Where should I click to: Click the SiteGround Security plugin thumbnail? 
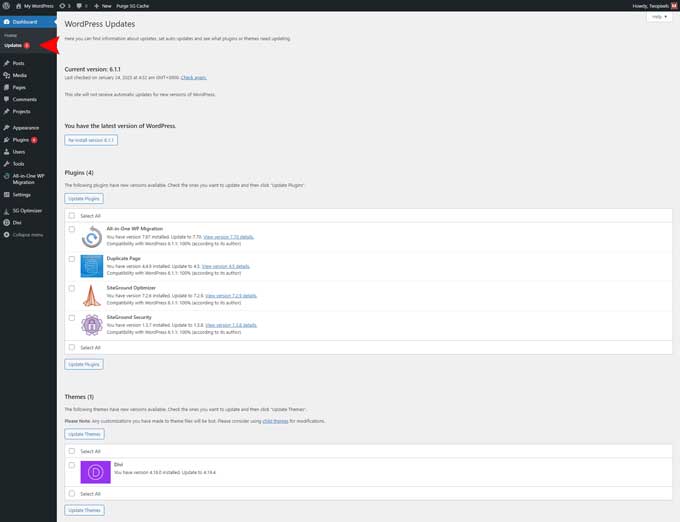click(92, 325)
